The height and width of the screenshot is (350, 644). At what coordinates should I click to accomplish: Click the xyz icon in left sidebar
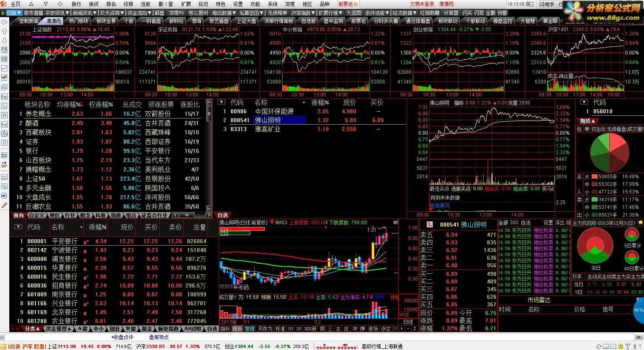4,164
